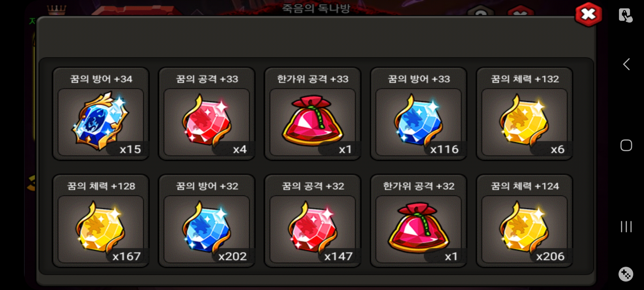644x290 pixels.
Task: Click the 꿈의 공격 +32 label
Action: point(313,186)
